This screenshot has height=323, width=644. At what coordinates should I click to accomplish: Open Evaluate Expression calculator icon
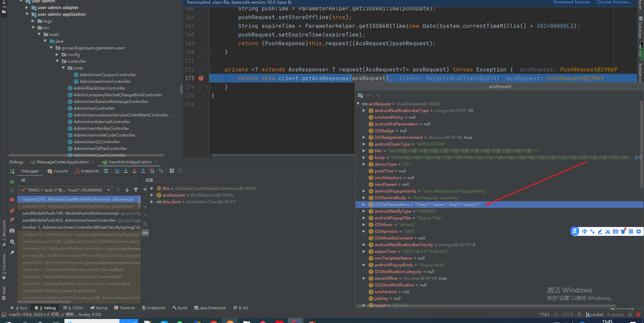[172, 171]
